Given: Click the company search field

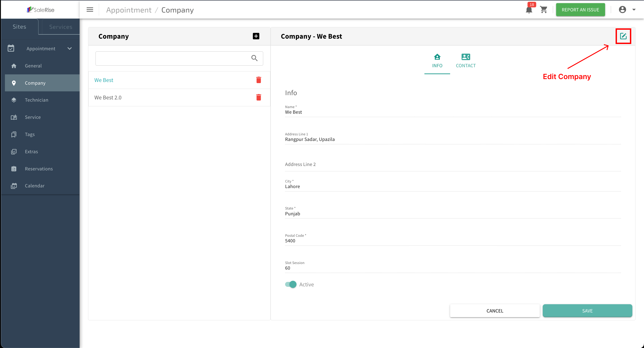Looking at the screenshot, I should tap(179, 59).
